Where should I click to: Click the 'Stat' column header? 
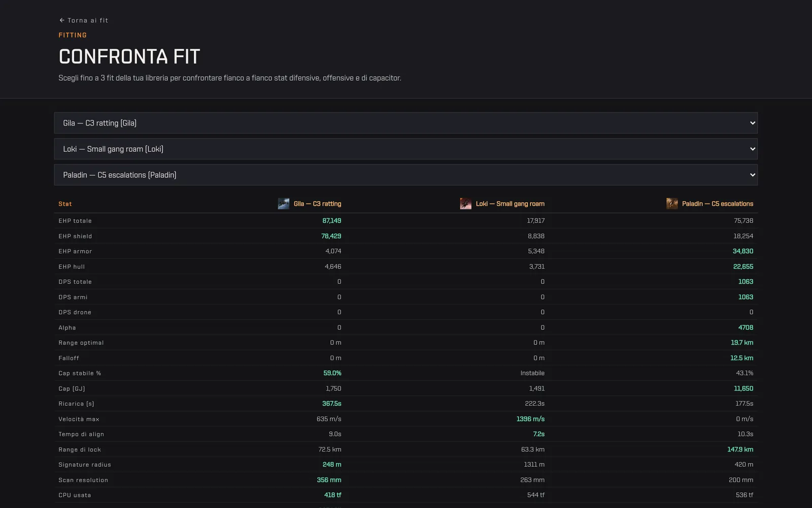[65, 204]
